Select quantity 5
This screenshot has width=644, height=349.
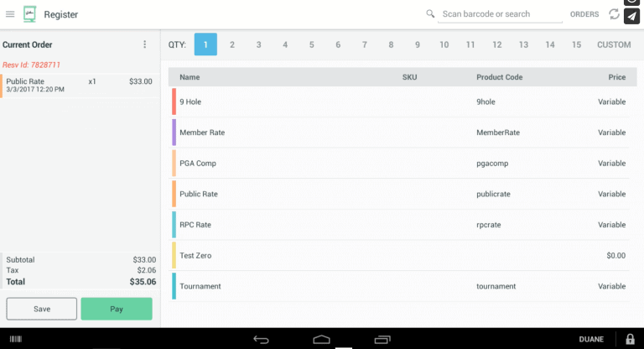coord(311,44)
